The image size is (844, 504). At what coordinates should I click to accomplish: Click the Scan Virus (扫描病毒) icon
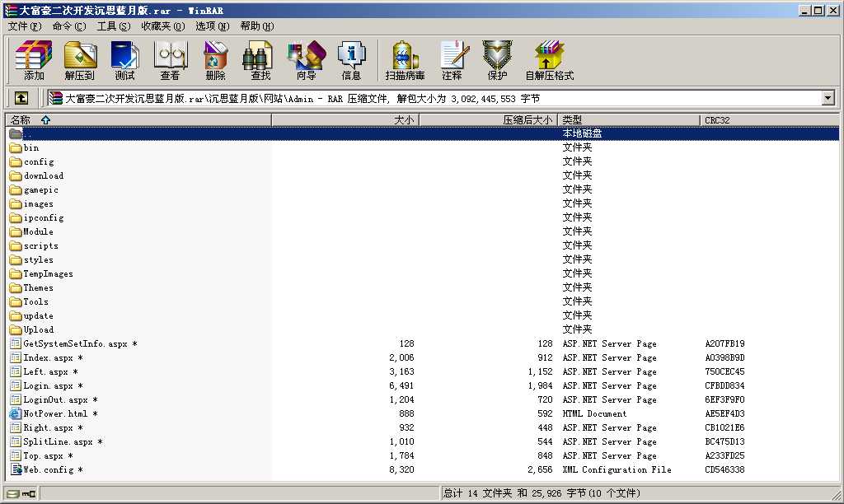405,60
